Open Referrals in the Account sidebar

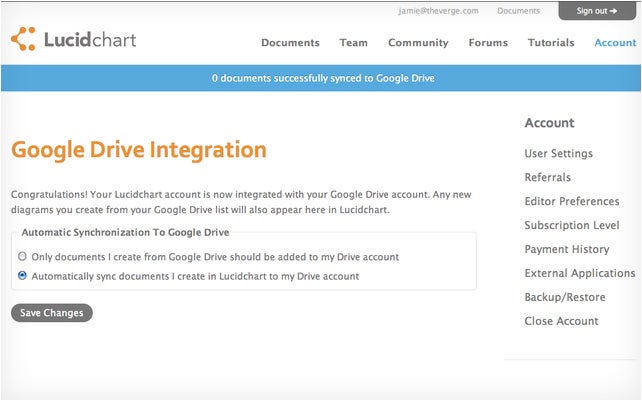coord(547,177)
